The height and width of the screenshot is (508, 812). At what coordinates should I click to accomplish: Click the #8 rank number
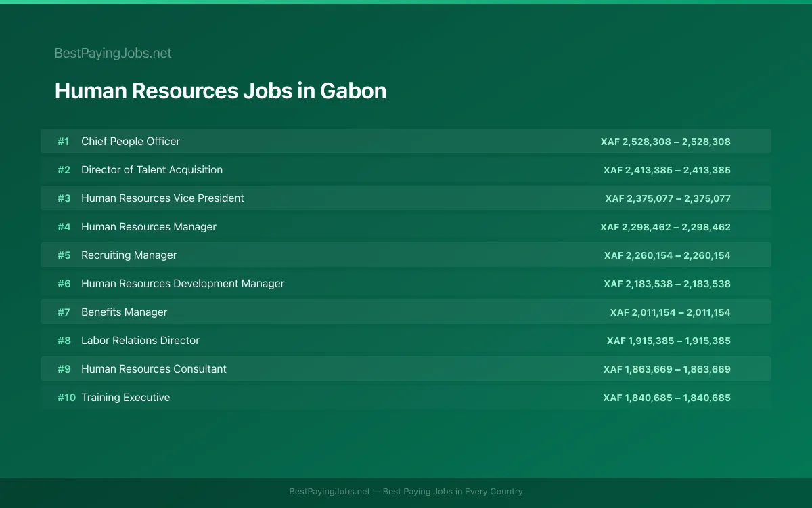(x=64, y=340)
